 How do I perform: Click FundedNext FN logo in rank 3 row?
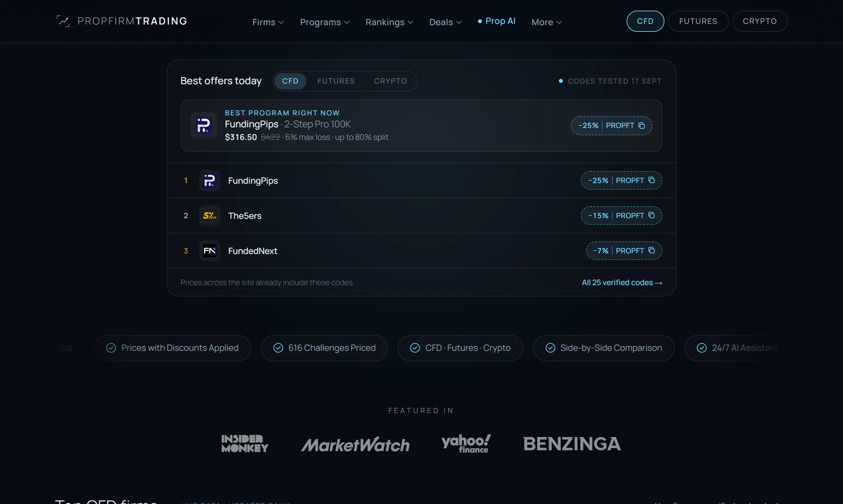point(209,251)
